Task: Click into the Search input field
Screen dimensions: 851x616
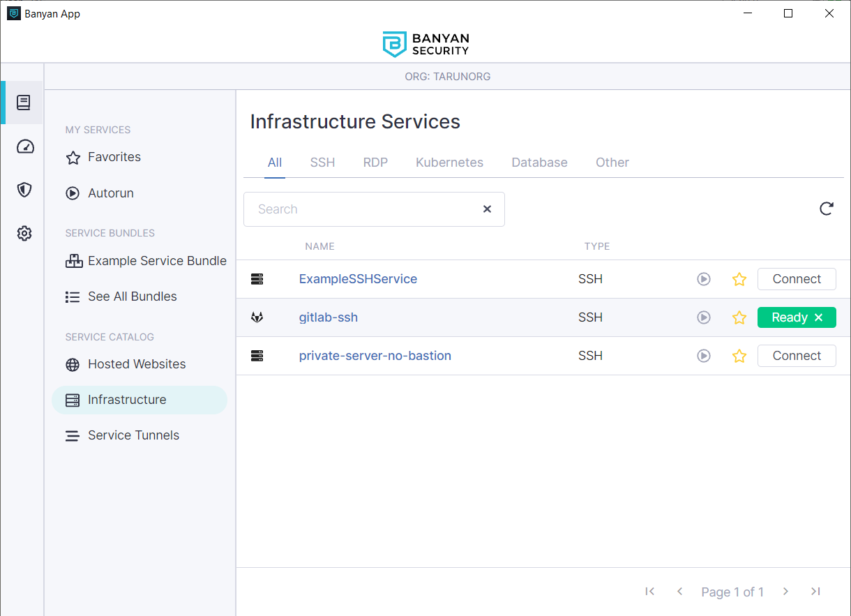Action: point(363,209)
